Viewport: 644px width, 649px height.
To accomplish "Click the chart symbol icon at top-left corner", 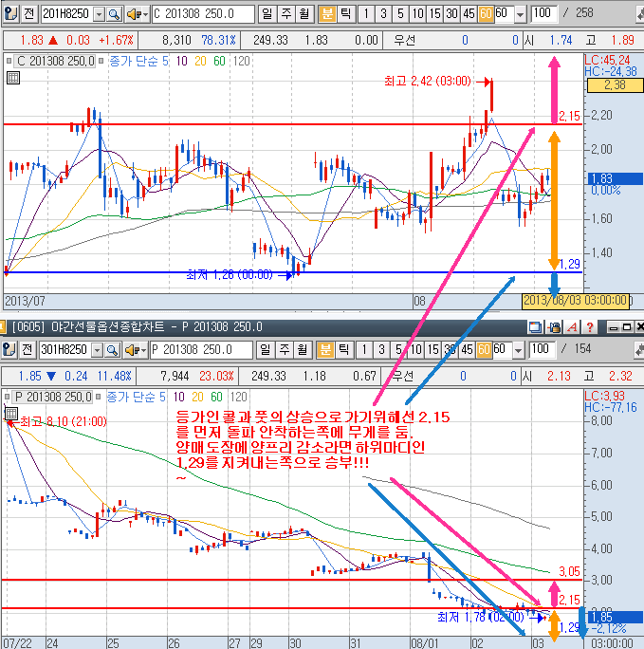I will point(9,14).
